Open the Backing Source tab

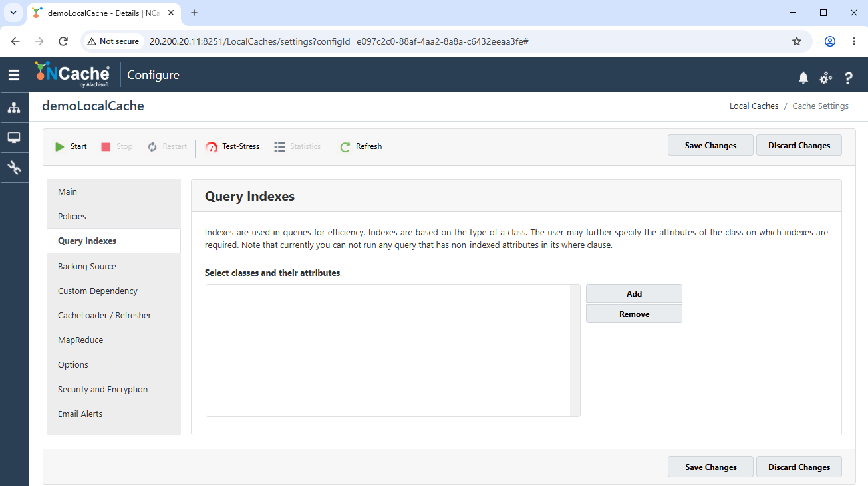pos(114,267)
